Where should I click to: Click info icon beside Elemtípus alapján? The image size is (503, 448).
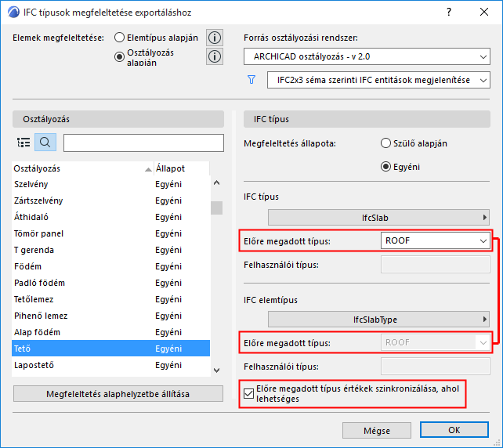click(x=215, y=38)
